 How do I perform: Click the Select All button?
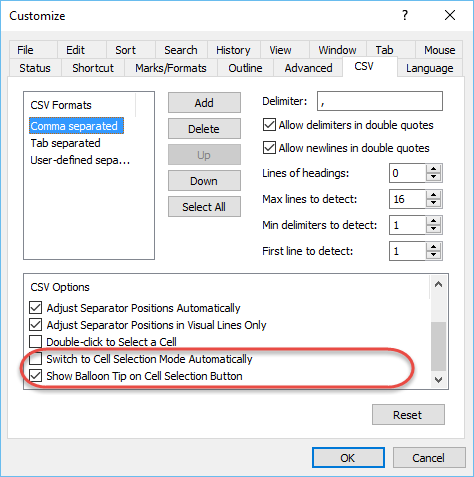204,207
